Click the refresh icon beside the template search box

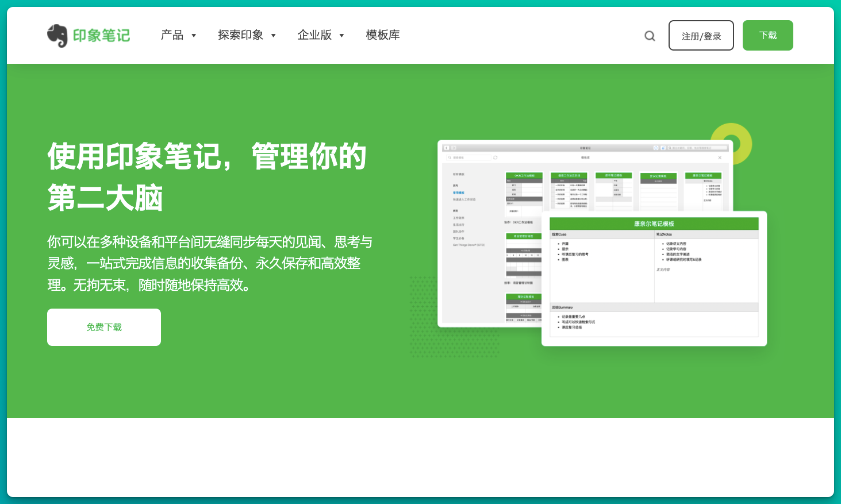coord(495,157)
